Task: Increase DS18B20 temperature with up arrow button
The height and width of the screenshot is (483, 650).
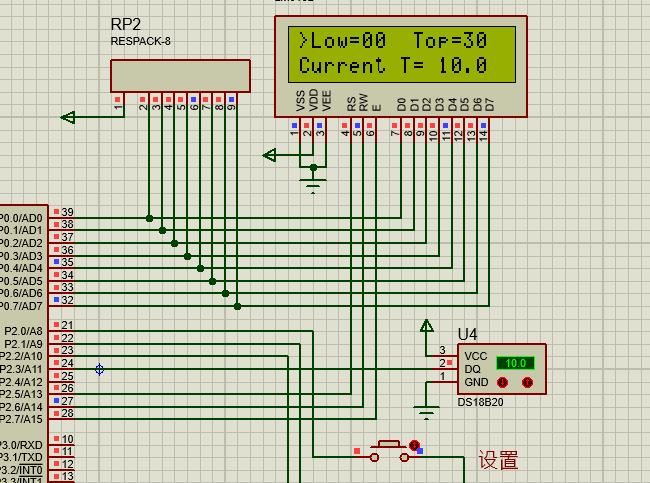Action: click(527, 382)
